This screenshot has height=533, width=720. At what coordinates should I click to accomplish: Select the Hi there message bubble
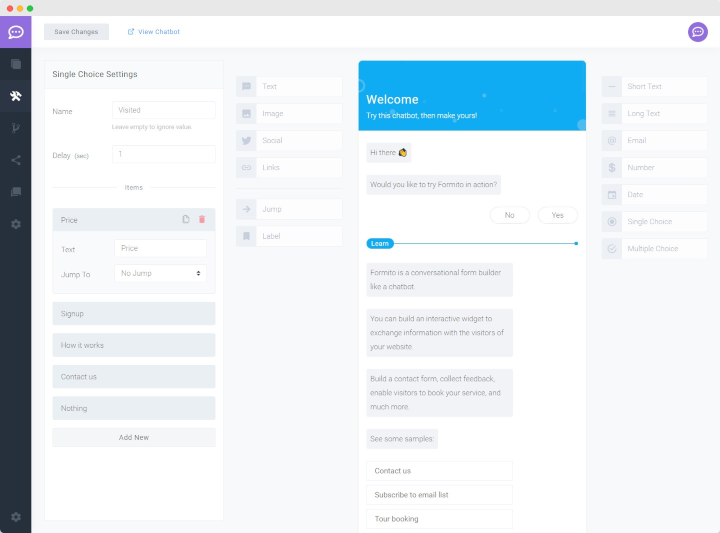[388, 152]
